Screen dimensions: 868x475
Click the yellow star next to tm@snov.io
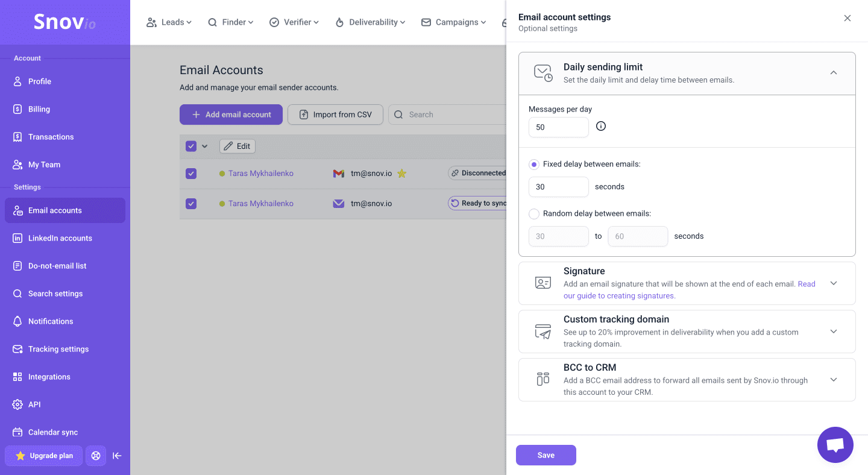402,174
